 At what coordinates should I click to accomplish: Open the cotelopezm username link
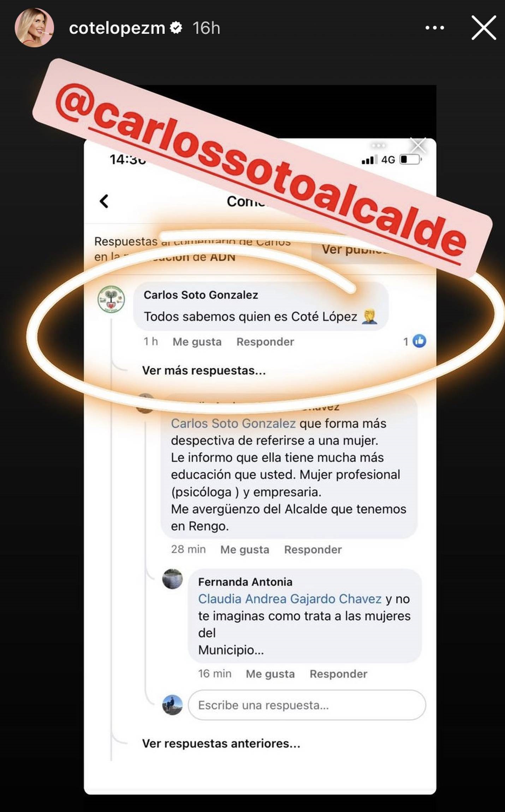[x=117, y=28]
